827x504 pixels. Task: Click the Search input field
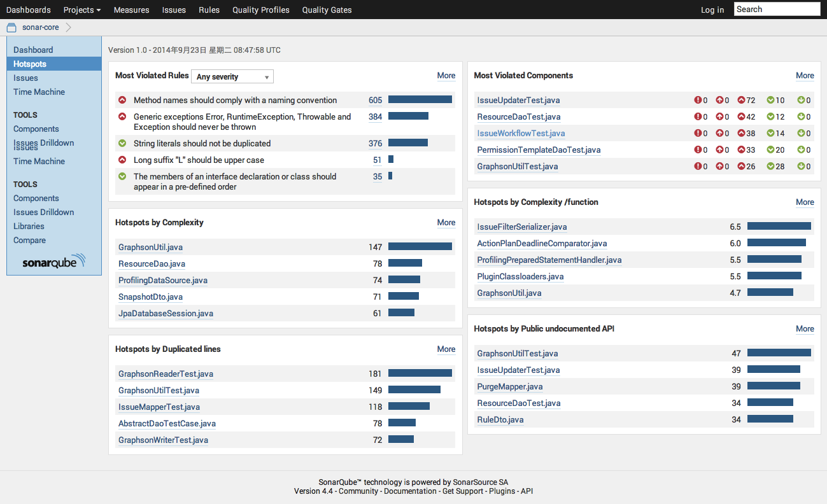(777, 9)
